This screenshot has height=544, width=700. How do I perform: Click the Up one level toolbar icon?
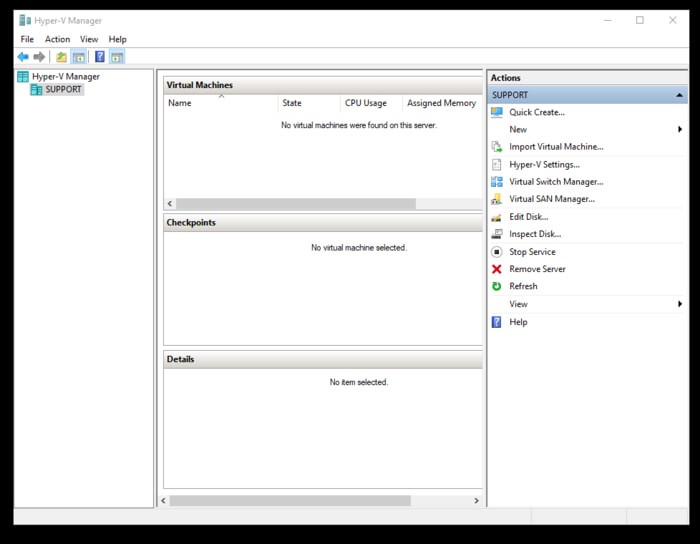click(x=61, y=57)
